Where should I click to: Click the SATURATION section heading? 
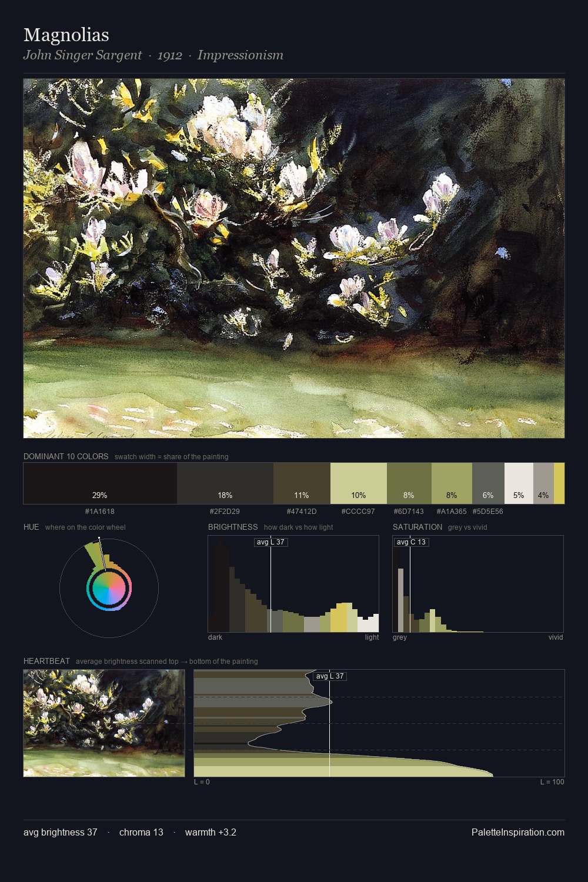pyautogui.click(x=417, y=527)
